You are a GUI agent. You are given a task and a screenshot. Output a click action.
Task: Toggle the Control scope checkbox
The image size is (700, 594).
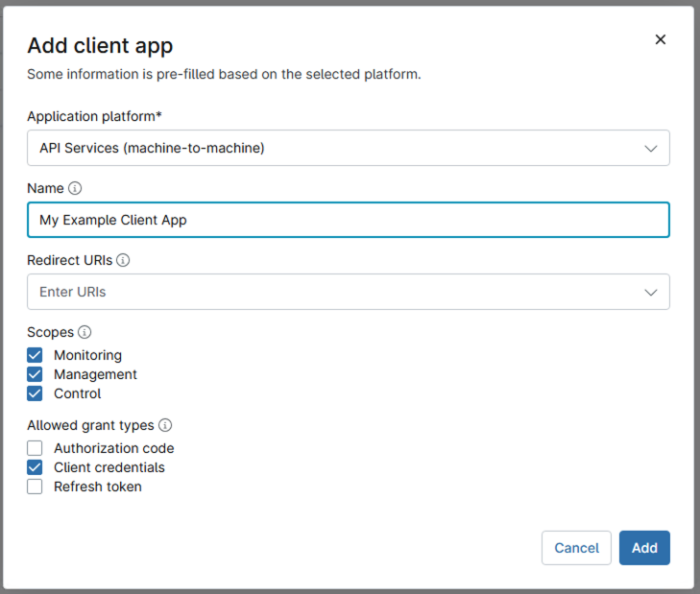[35, 393]
